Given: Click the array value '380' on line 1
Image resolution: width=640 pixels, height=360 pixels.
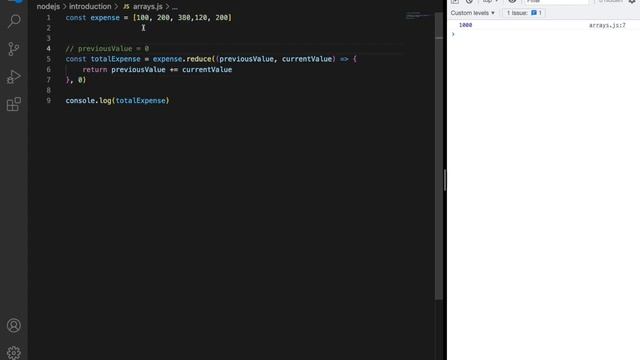Looking at the screenshot, I should pos(184,18).
